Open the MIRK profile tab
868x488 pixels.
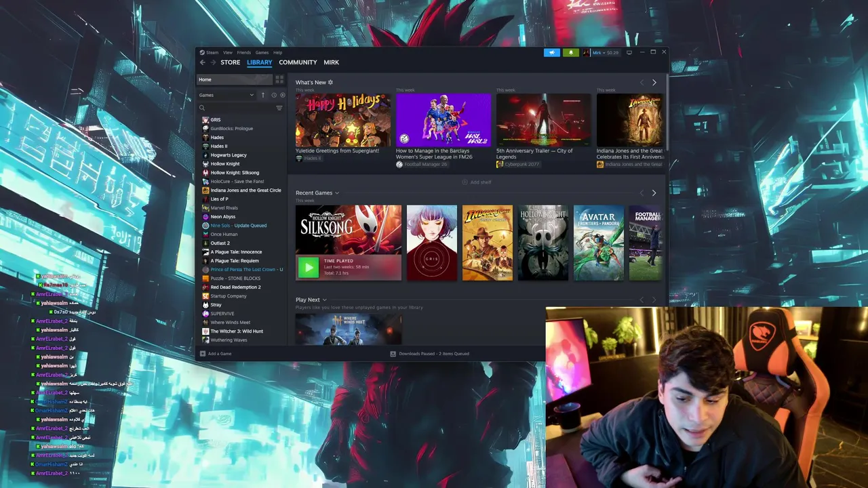tap(331, 62)
